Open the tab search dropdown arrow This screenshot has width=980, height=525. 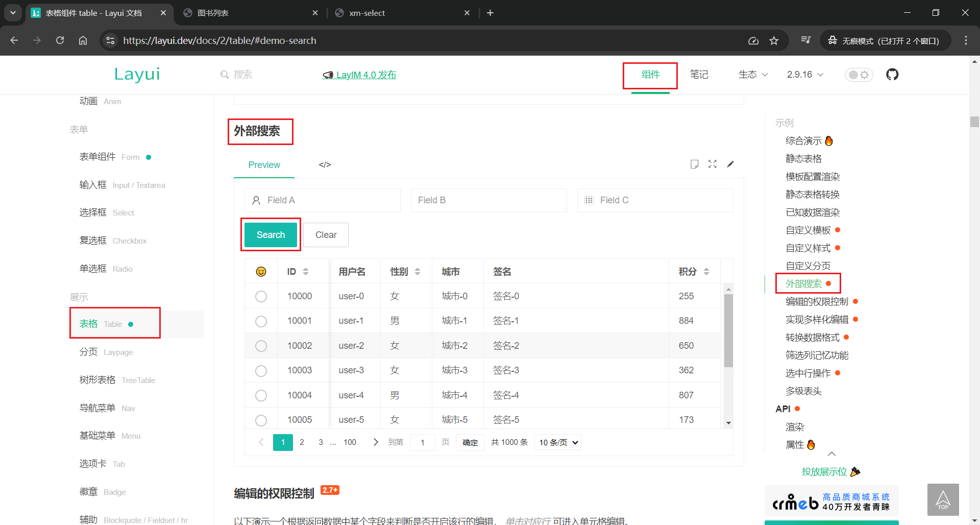point(13,13)
